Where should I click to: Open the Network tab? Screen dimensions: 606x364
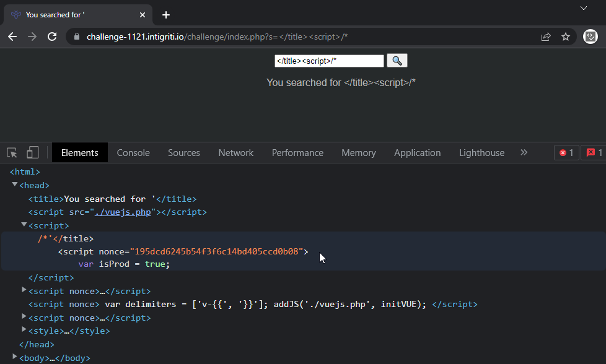(x=235, y=153)
